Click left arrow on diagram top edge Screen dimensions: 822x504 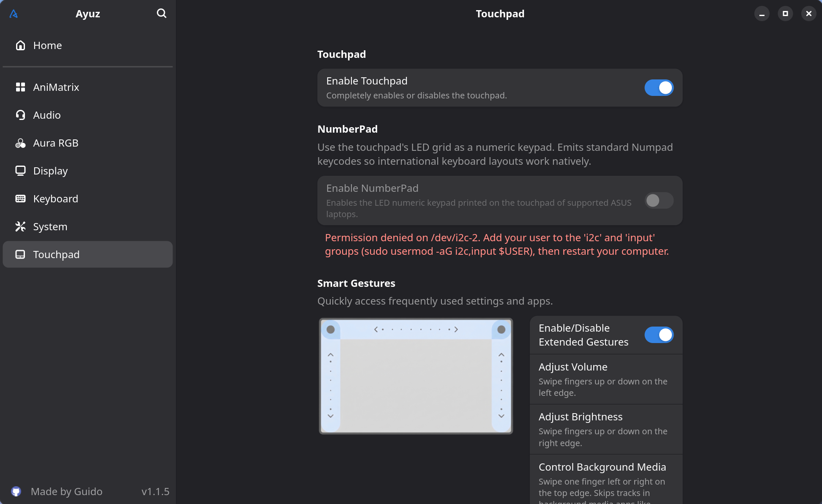click(375, 329)
